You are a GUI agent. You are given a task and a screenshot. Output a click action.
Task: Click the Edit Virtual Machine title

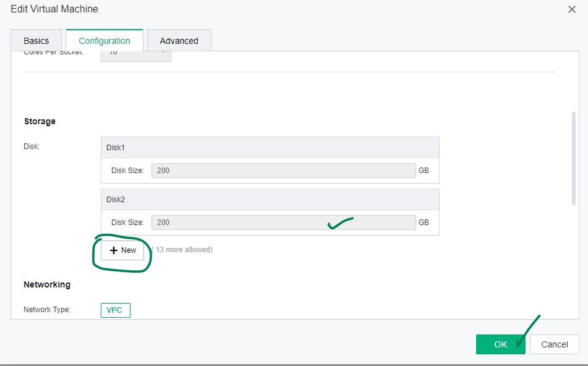[54, 9]
